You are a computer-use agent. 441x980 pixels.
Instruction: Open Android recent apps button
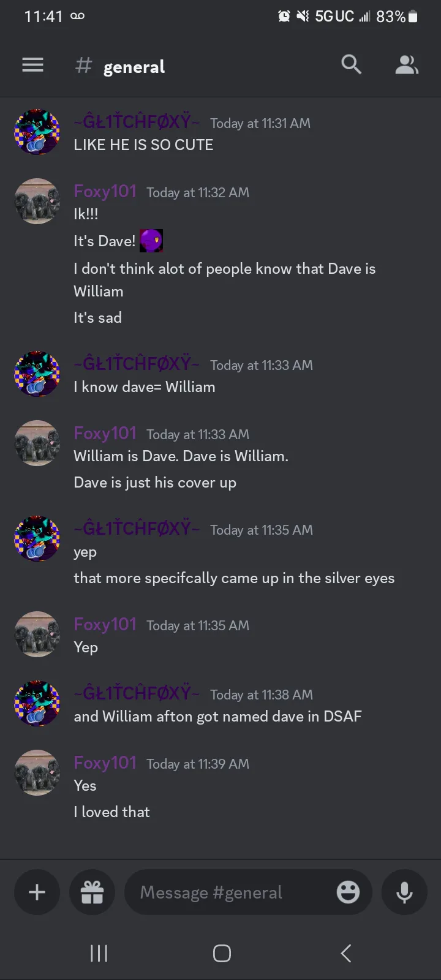click(x=99, y=953)
